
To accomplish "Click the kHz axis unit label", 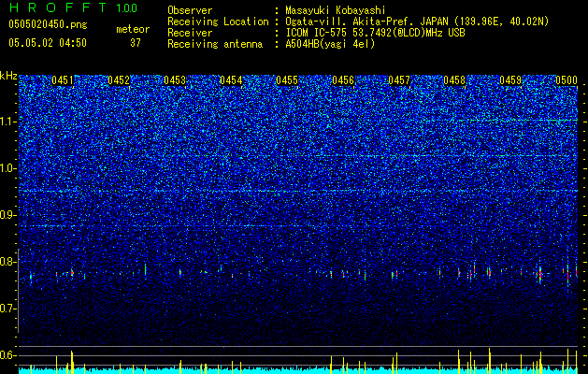I will pyautogui.click(x=8, y=76).
